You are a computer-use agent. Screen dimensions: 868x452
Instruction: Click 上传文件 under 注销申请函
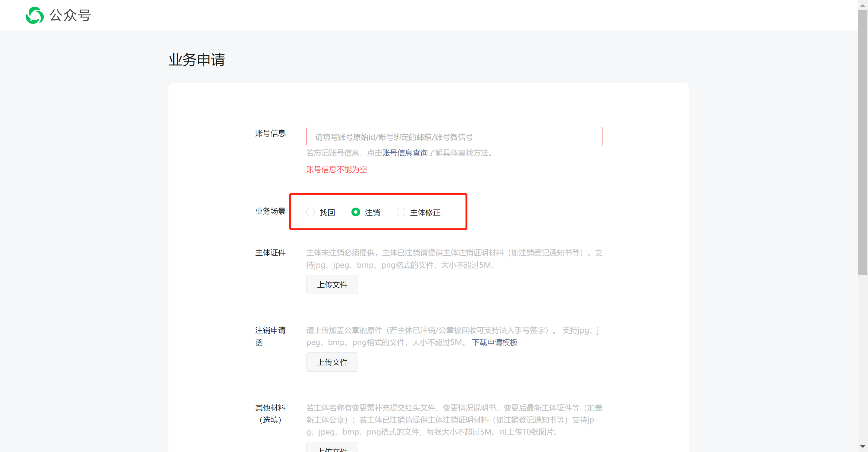(x=332, y=362)
